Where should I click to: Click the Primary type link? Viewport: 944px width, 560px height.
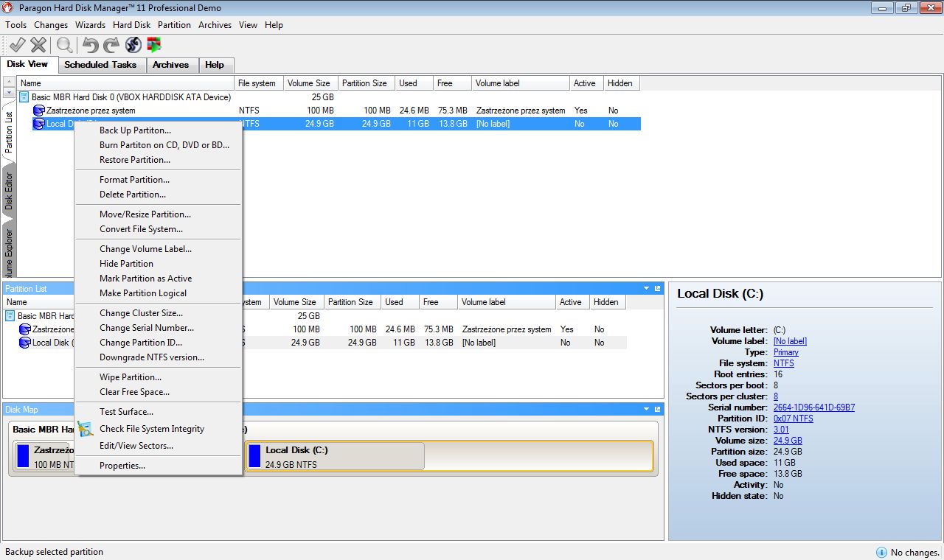(785, 352)
